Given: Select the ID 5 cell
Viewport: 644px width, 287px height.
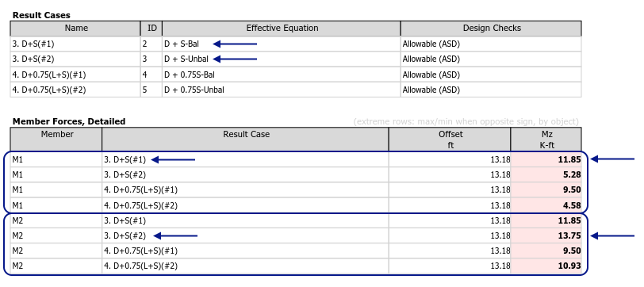Looking at the screenshot, I should tap(151, 90).
